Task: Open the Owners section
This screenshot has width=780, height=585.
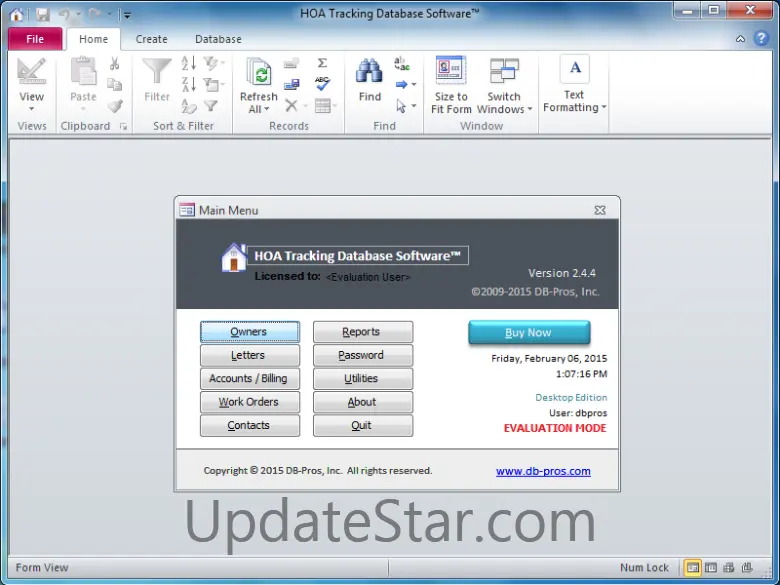Action: pos(250,332)
